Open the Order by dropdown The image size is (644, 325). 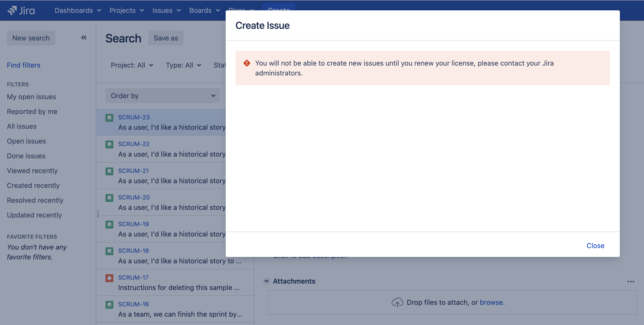point(163,96)
